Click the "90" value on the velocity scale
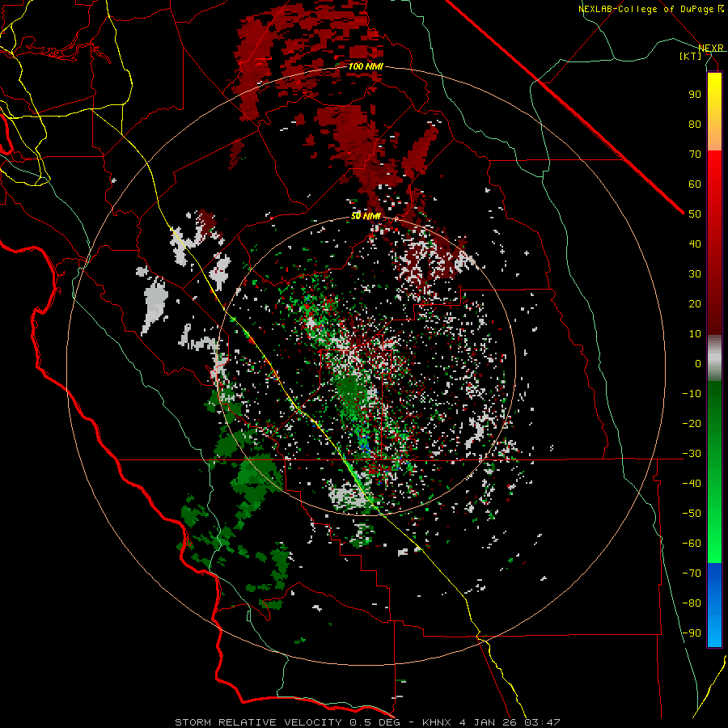This screenshot has width=728, height=728. 695,95
